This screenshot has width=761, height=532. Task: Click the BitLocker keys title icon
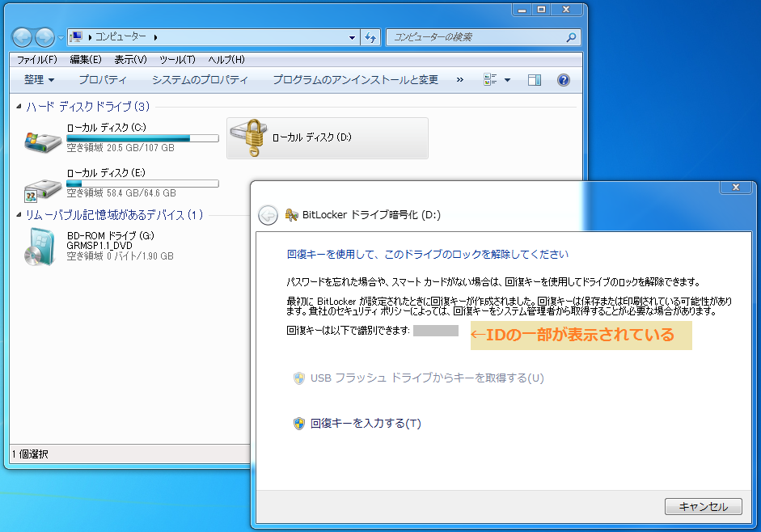[291, 215]
